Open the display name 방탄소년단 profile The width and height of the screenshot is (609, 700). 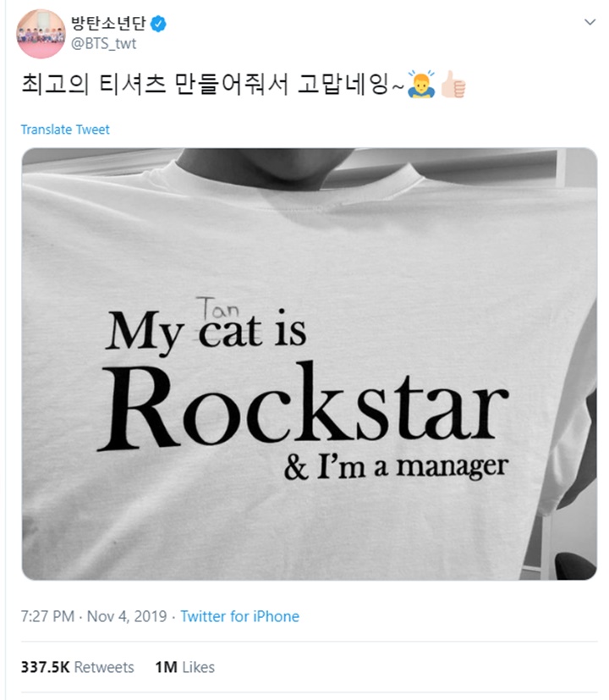pyautogui.click(x=112, y=24)
